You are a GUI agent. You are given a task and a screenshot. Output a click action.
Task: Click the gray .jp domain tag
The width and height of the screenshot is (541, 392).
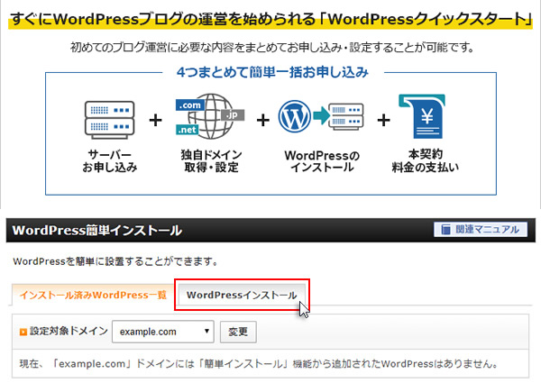point(233,115)
